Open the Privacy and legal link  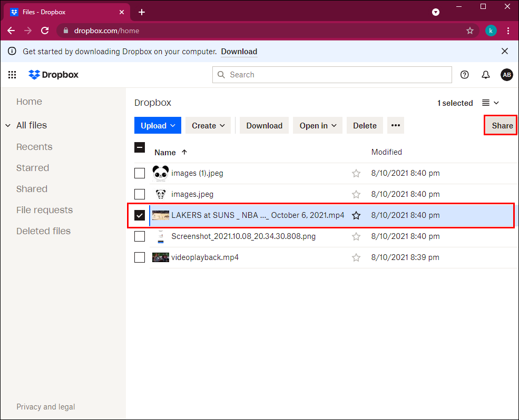[46, 407]
